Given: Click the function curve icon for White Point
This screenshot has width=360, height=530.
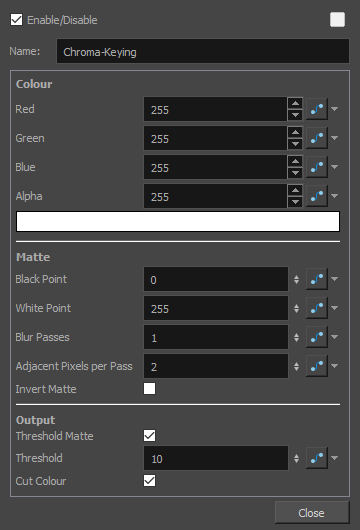Looking at the screenshot, I should pos(317,308).
